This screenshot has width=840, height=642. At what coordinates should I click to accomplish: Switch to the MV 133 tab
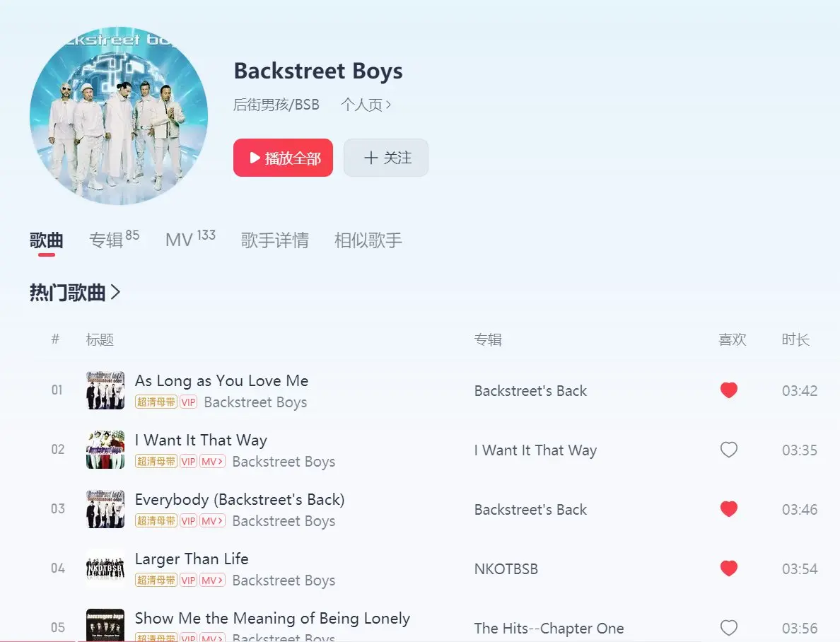coord(190,239)
